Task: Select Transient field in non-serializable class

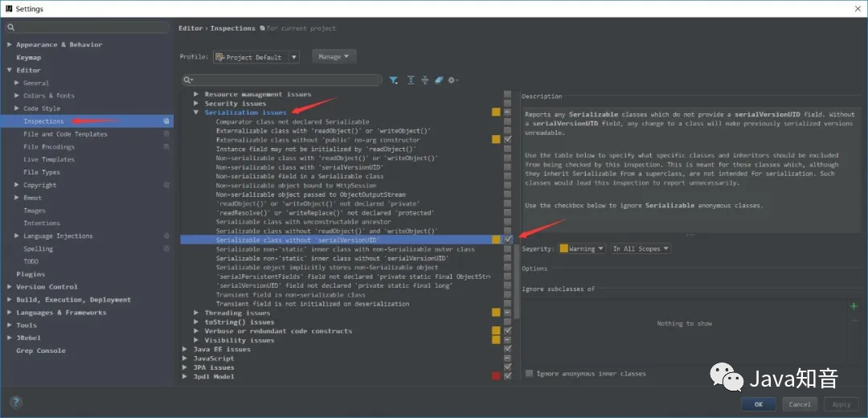Action: [291, 294]
